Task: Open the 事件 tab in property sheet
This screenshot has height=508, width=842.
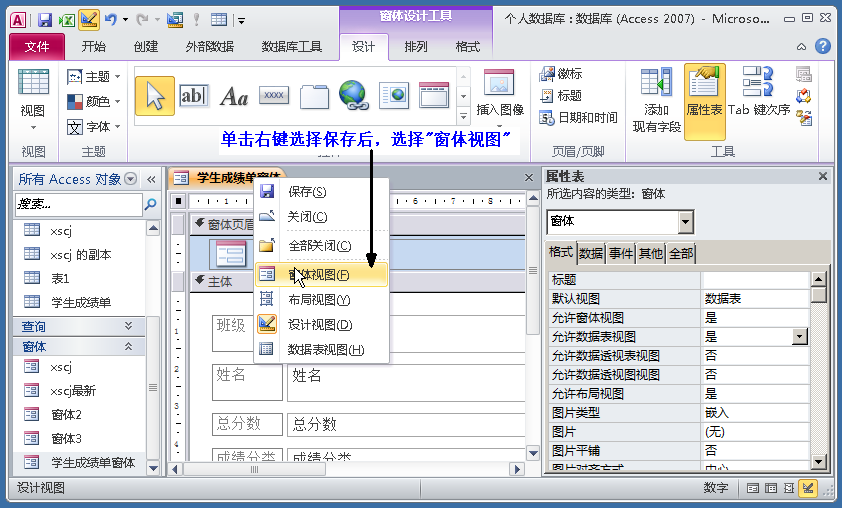Action: click(621, 253)
